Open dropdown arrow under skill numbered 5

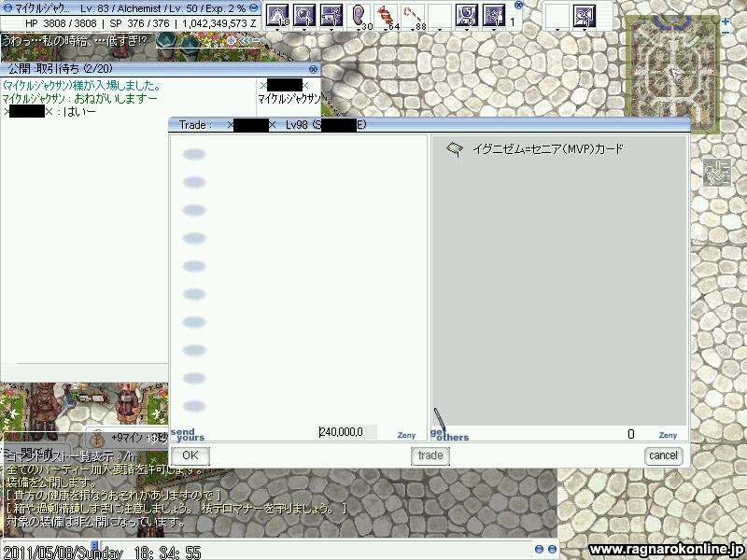tap(466, 30)
